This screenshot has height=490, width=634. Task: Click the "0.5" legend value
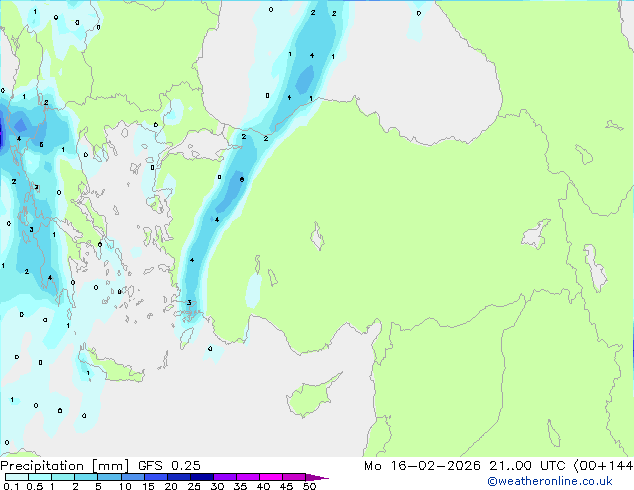coord(35,486)
